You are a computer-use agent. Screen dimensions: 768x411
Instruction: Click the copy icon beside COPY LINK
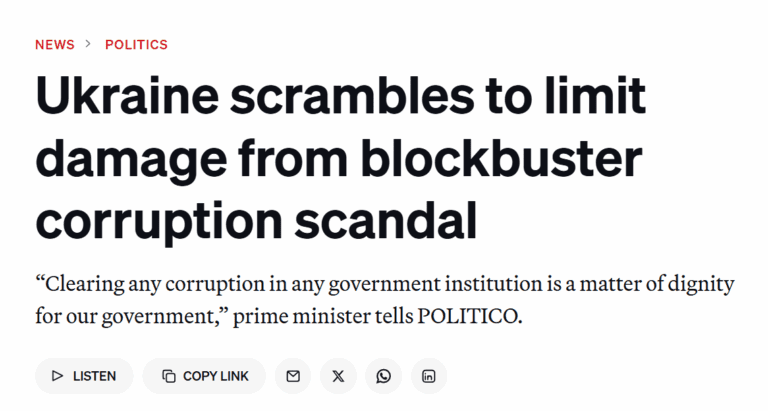[x=168, y=376]
